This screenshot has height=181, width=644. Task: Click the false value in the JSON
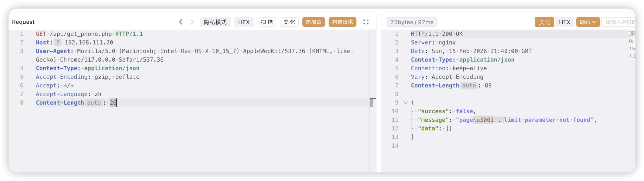464,111
